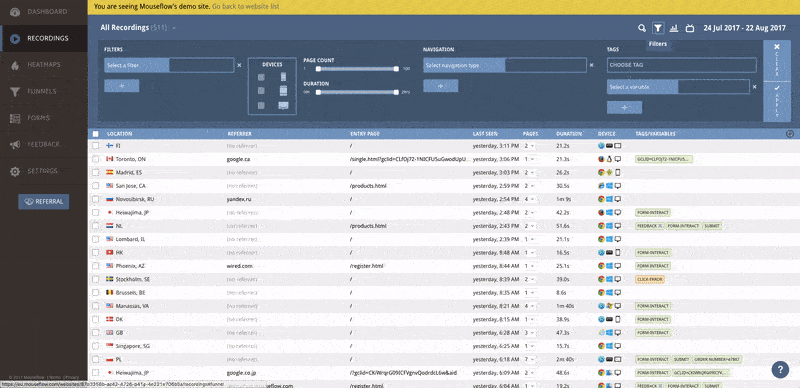Click the tablet device icon in Devices
This screenshot has height=388, width=800.
(x=283, y=91)
